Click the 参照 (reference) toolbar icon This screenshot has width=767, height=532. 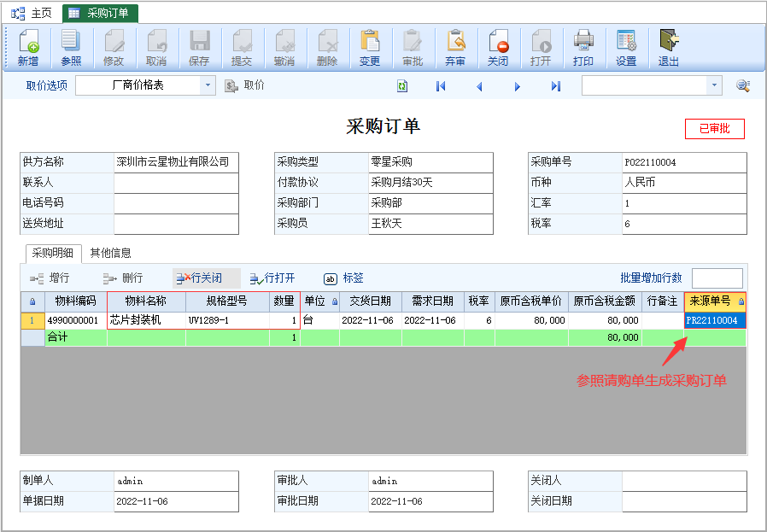(71, 48)
